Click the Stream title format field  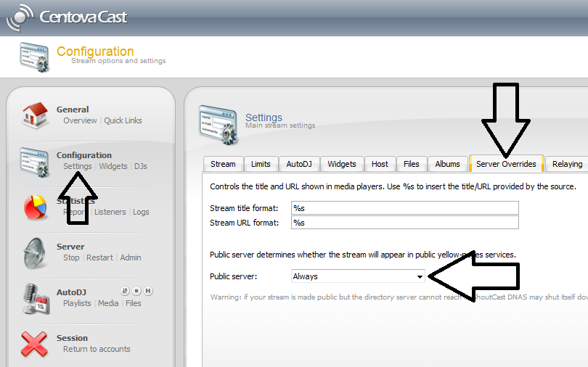click(x=405, y=208)
